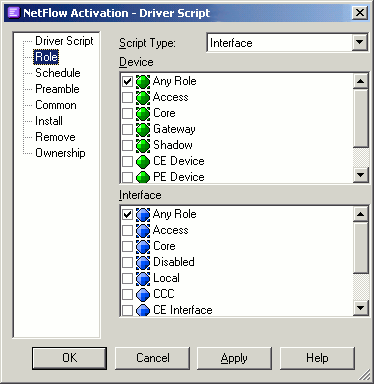Image resolution: width=374 pixels, height=384 pixels.
Task: Check CE Device checkbox
Action: tap(127, 161)
